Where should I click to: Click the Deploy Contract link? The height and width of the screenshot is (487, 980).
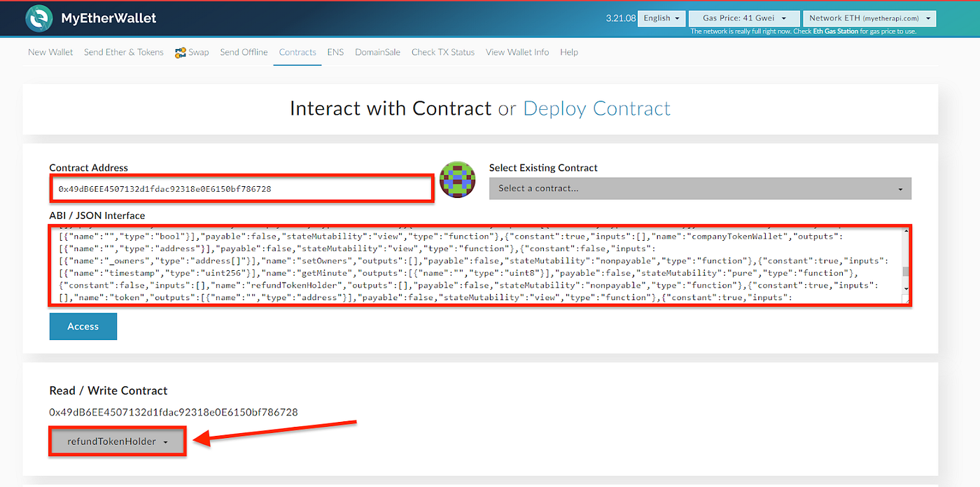pos(596,108)
